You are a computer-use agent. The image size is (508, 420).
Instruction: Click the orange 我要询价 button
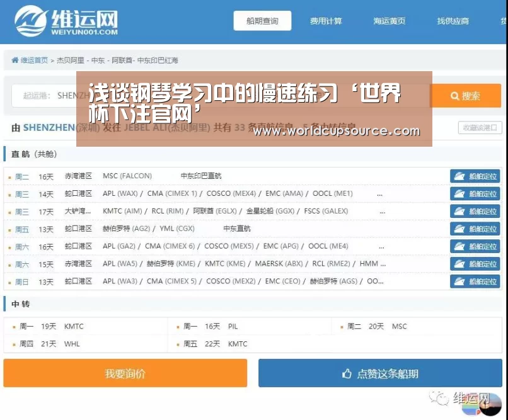(x=125, y=373)
